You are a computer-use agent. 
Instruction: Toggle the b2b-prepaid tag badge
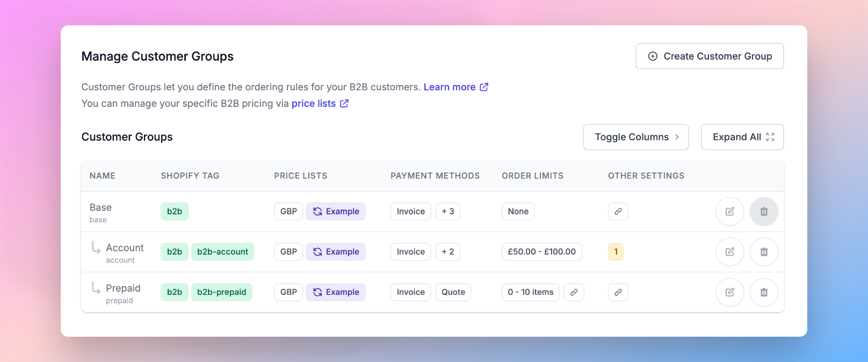222,292
